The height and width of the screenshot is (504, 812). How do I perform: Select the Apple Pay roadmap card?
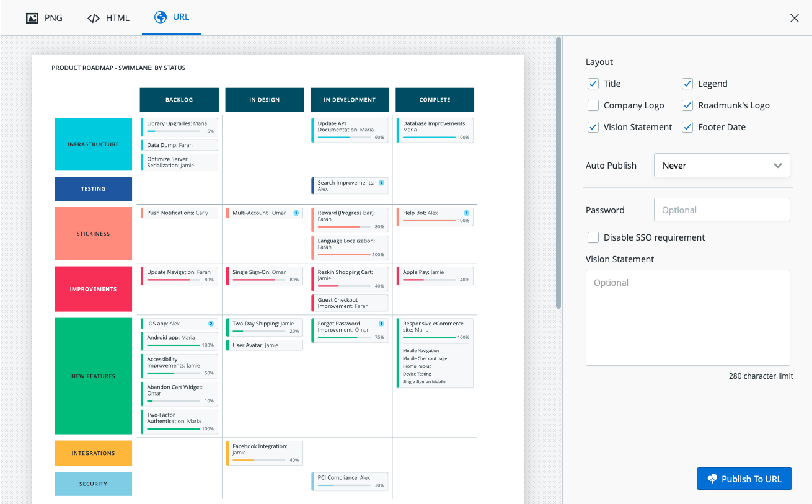click(x=435, y=275)
